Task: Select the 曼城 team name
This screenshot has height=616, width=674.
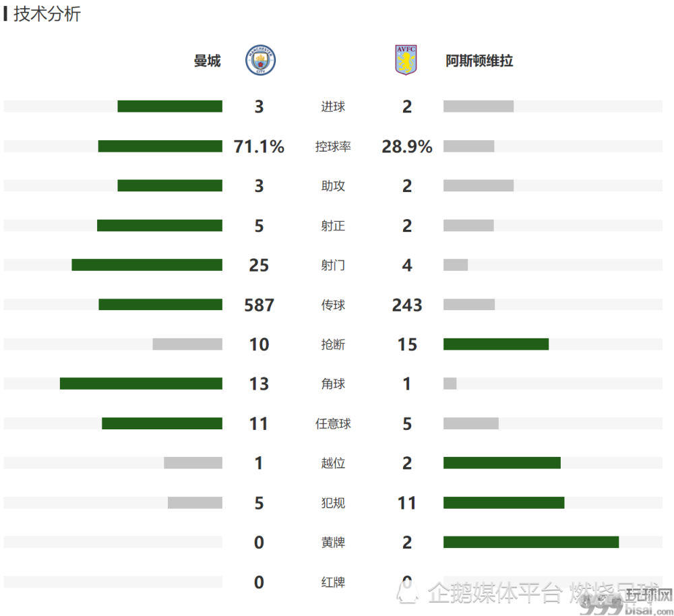Action: 207,61
